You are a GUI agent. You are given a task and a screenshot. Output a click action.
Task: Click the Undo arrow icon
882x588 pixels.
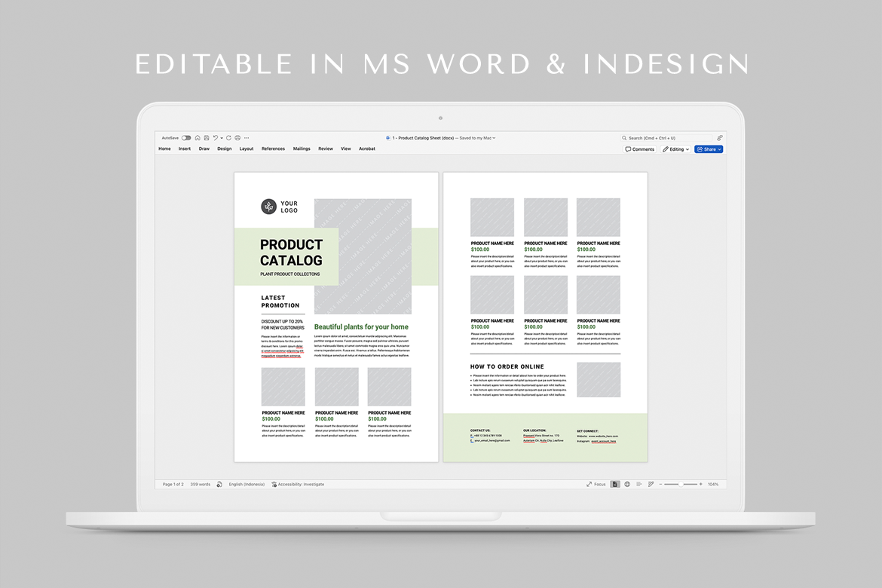215,138
